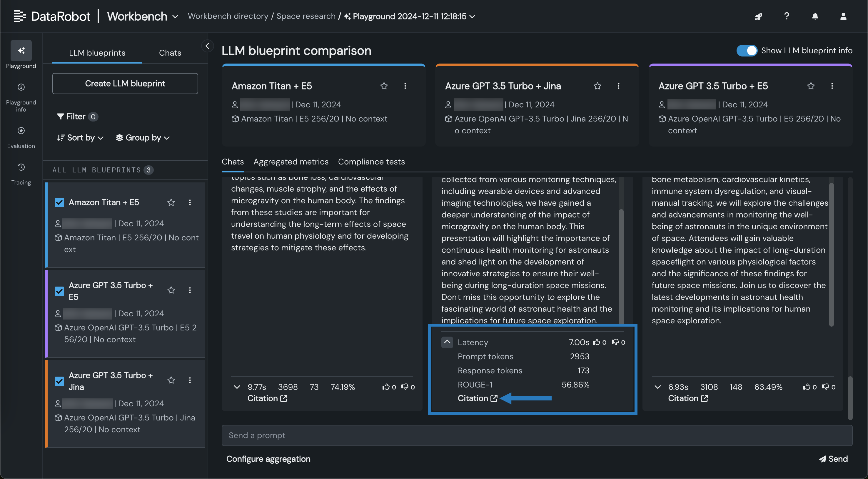Screen dimensions: 868x479
Task: Open the Evaluation sidebar icon
Action: coord(21,131)
